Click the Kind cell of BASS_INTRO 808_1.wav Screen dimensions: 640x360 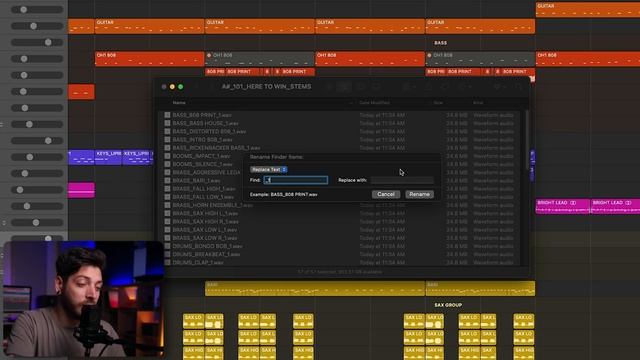point(493,140)
